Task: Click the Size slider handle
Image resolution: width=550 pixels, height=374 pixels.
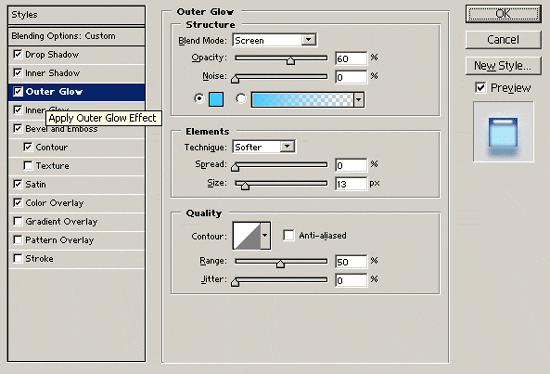Action: 245,186
